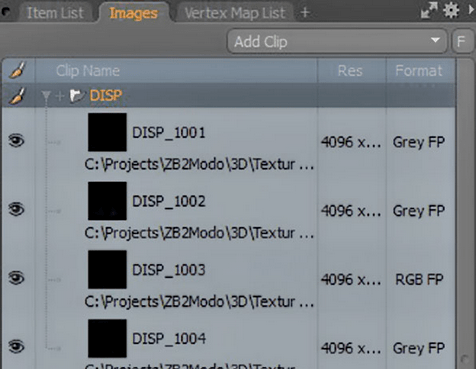Click resolution value of DISP_1002
The image size is (476, 369).
tap(351, 211)
